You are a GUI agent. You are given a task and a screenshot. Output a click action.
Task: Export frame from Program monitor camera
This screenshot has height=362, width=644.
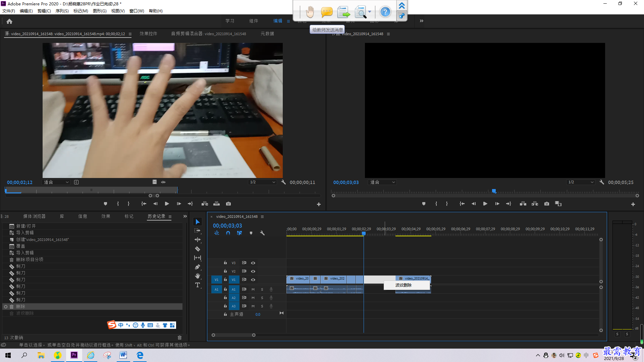(547, 204)
